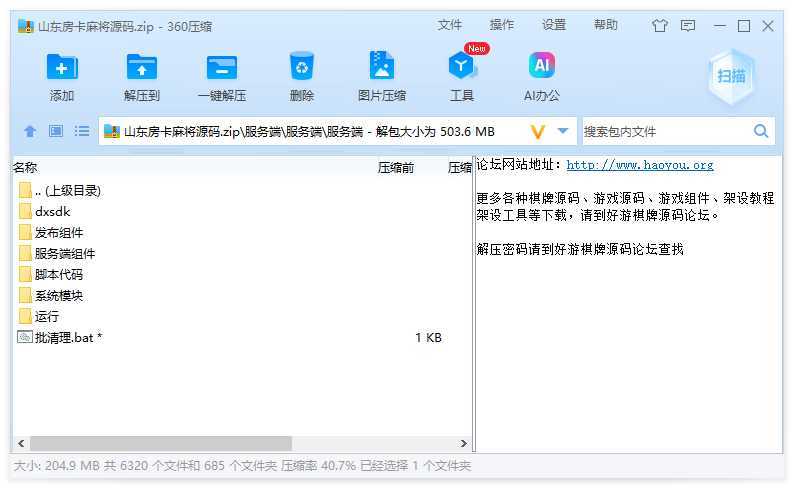Select the 运行 folder
The height and width of the screenshot is (488, 794).
click(x=46, y=316)
